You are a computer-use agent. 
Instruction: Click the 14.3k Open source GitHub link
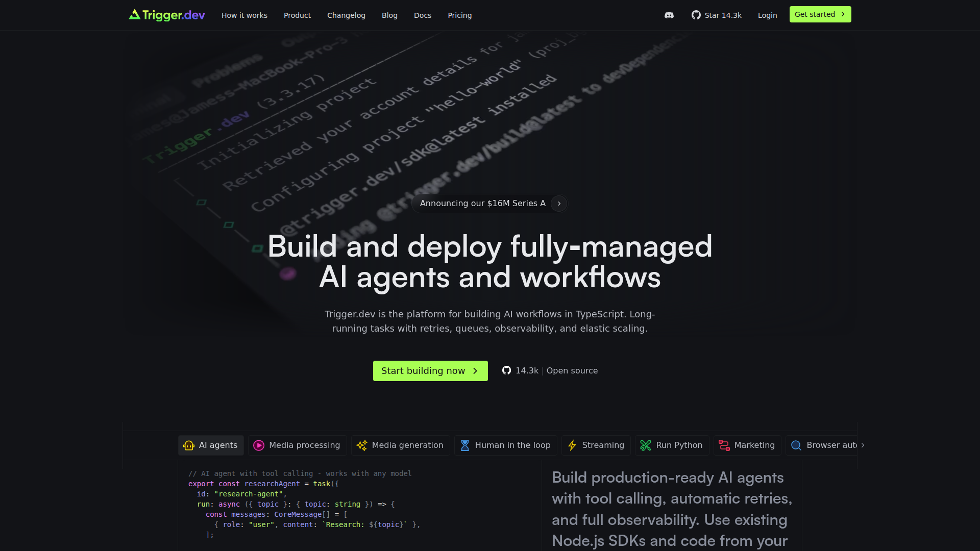click(x=550, y=371)
